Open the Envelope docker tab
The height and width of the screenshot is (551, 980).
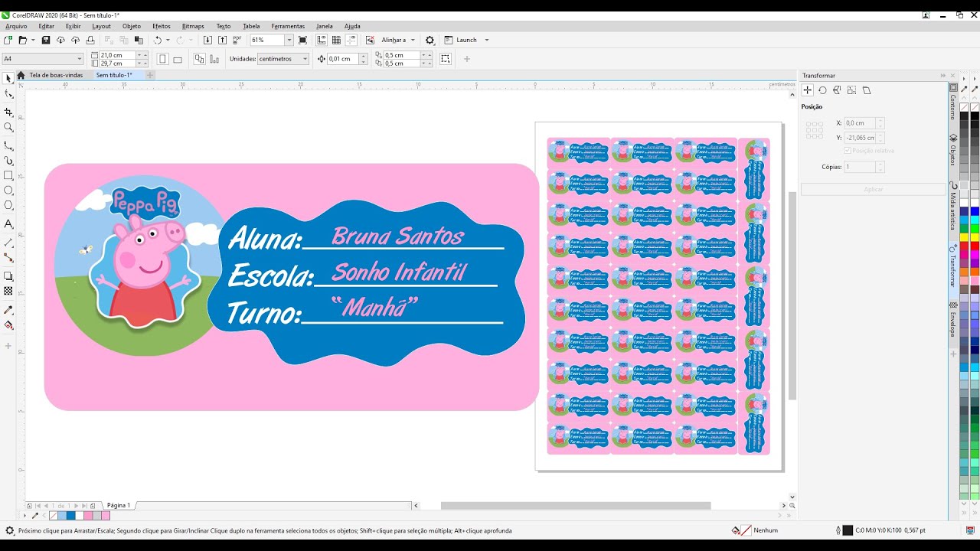click(x=953, y=320)
